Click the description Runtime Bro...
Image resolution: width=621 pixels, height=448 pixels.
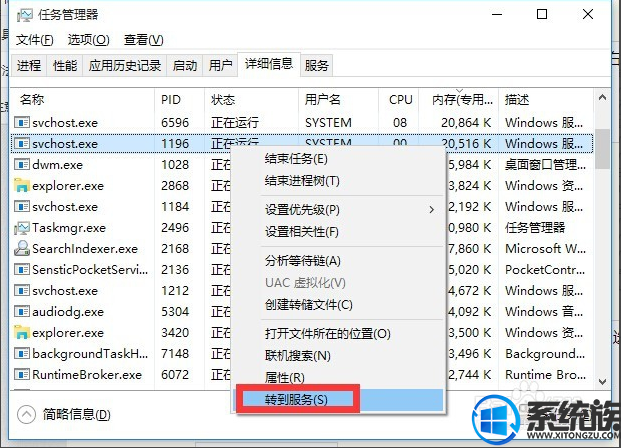pyautogui.click(x=544, y=375)
